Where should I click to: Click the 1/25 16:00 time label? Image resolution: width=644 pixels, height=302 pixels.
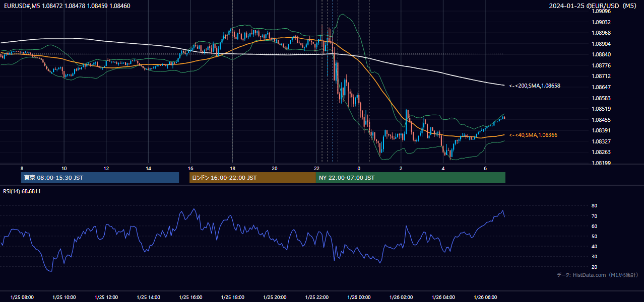tap(190, 297)
